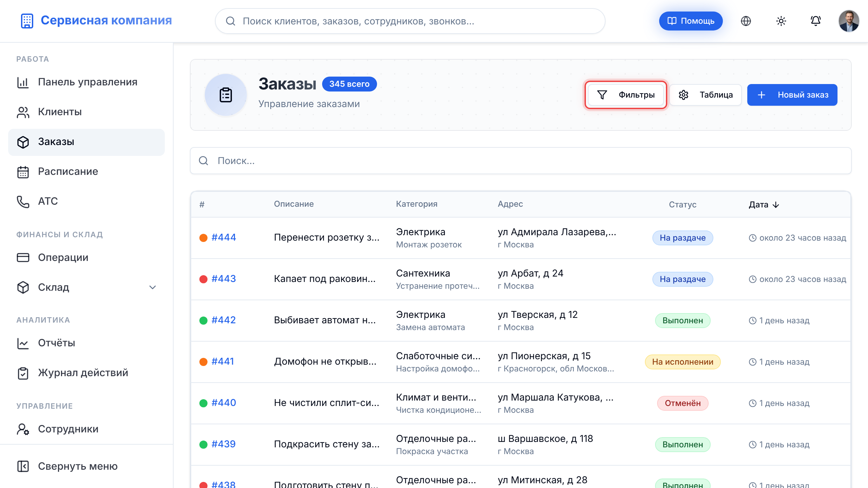The width and height of the screenshot is (868, 488).
Task: Open Клиенты section
Action: (x=86, y=112)
